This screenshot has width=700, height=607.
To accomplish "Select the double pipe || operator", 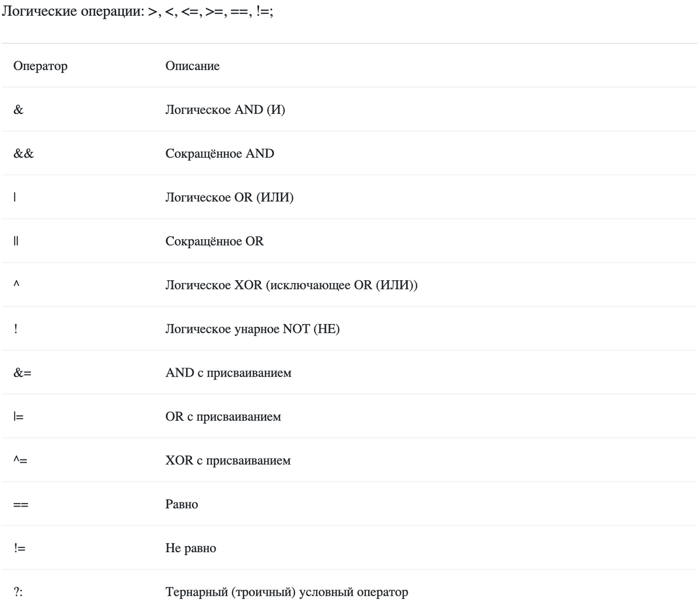I will (x=16, y=241).
